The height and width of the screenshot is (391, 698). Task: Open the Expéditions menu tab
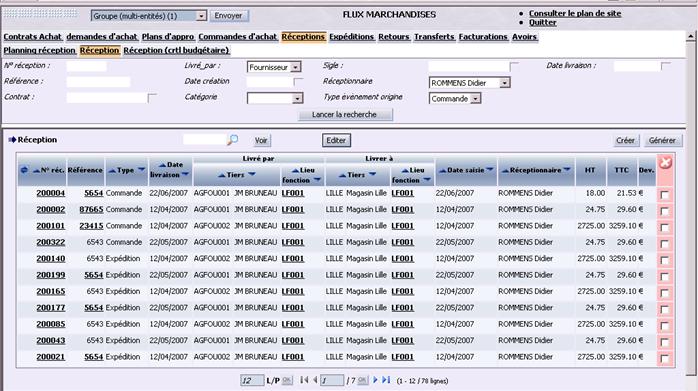click(x=352, y=37)
